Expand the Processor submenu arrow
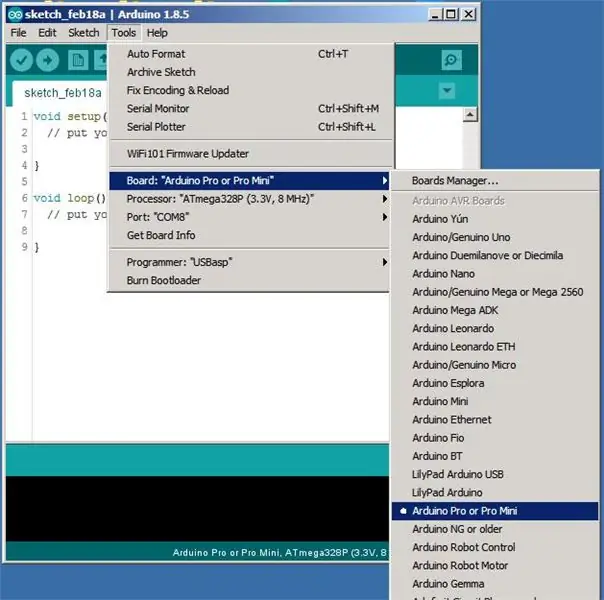The width and height of the screenshot is (604, 600). coord(384,199)
